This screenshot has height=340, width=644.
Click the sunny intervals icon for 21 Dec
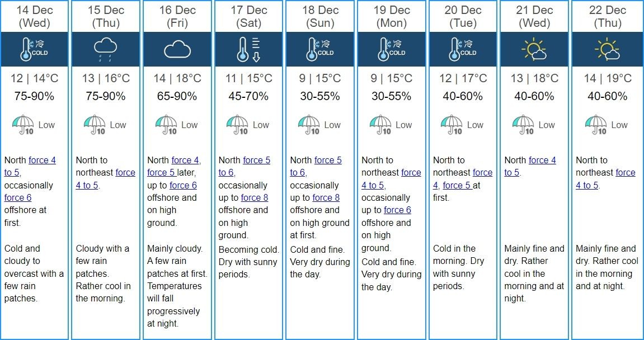point(534,49)
